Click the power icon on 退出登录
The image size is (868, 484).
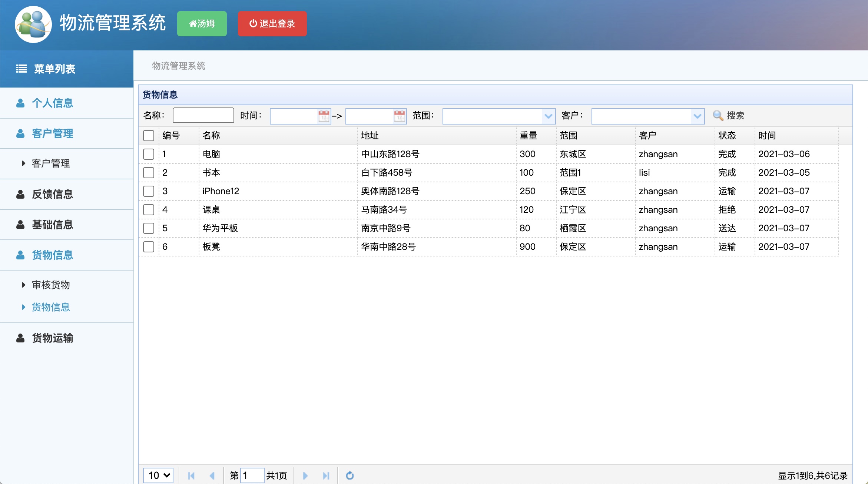253,23
